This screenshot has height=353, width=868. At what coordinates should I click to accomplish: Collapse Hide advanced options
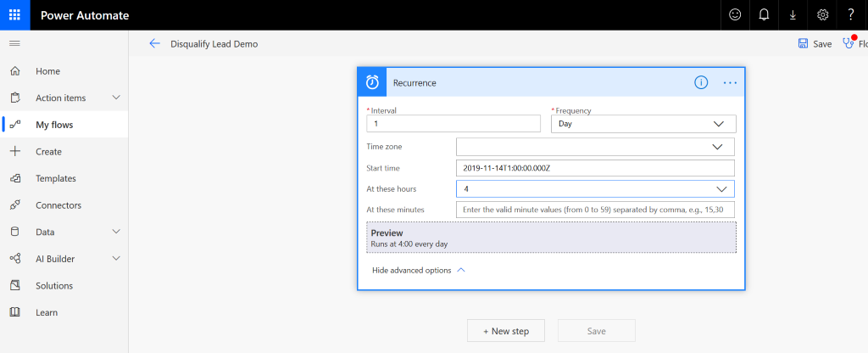tap(419, 271)
